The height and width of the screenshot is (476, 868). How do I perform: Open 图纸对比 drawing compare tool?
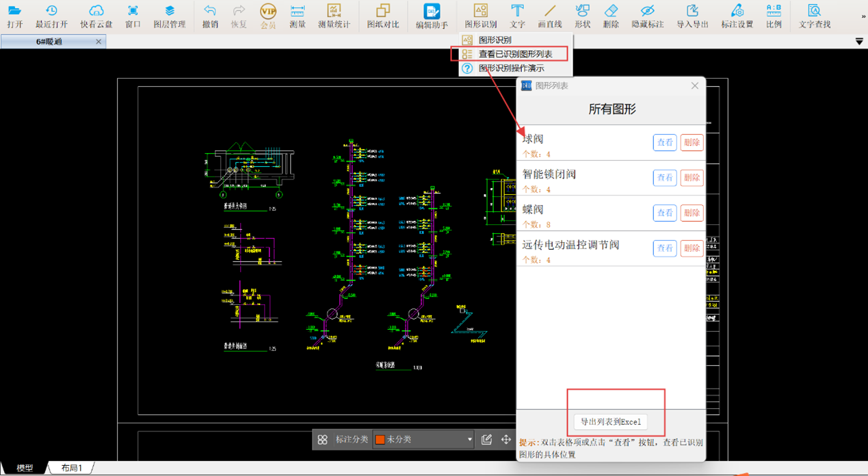pos(382,16)
